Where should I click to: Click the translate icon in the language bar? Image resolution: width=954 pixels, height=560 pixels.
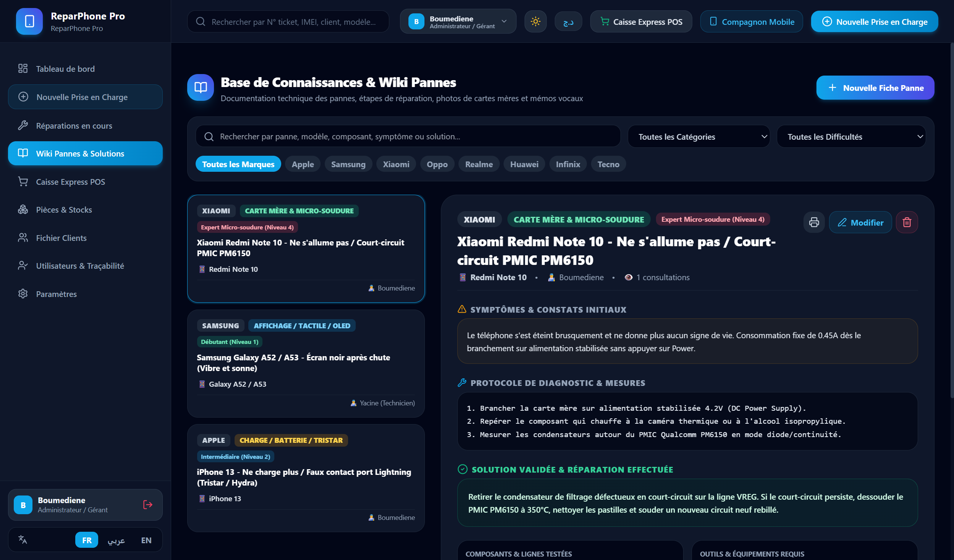(23, 539)
